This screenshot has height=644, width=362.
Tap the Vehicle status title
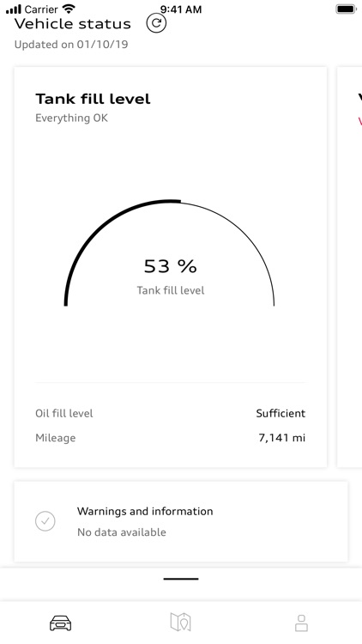tap(73, 24)
